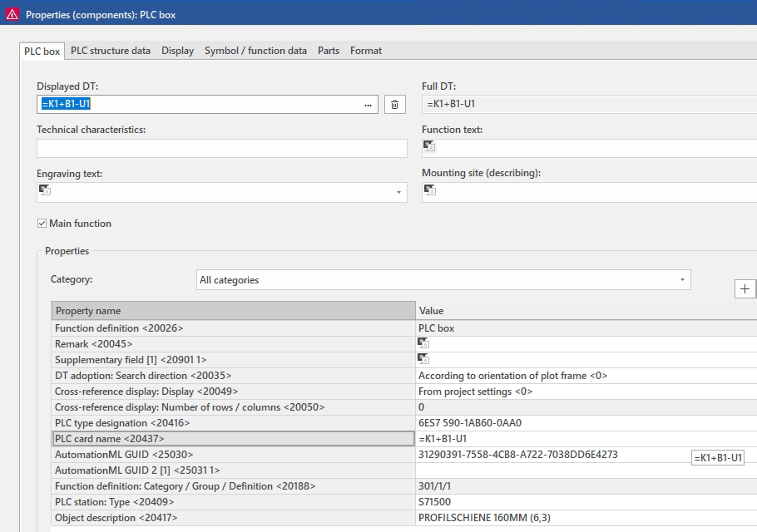Click the ellipsis button in Displayed DT field
The width and height of the screenshot is (757, 532).
pyautogui.click(x=368, y=105)
